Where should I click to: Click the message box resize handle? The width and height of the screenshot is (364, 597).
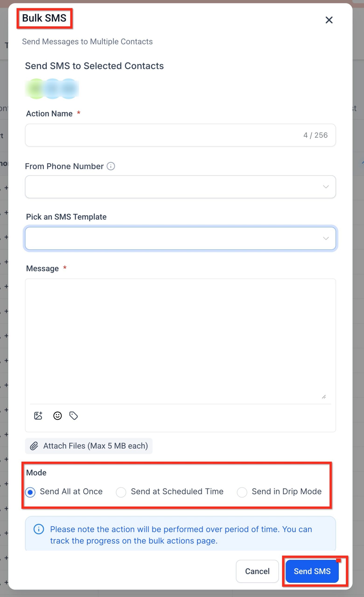pyautogui.click(x=324, y=397)
